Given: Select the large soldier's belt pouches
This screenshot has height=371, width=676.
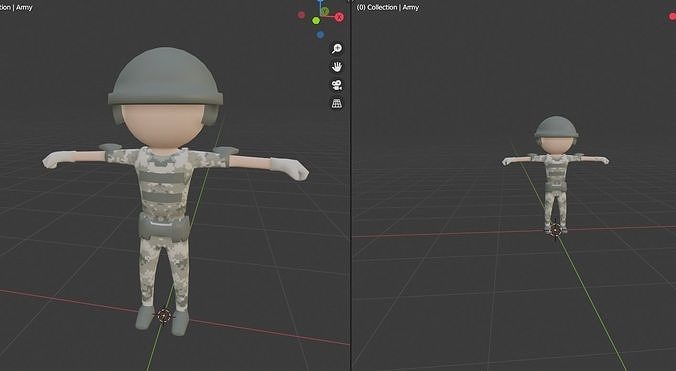Looking at the screenshot, I should point(164,227).
